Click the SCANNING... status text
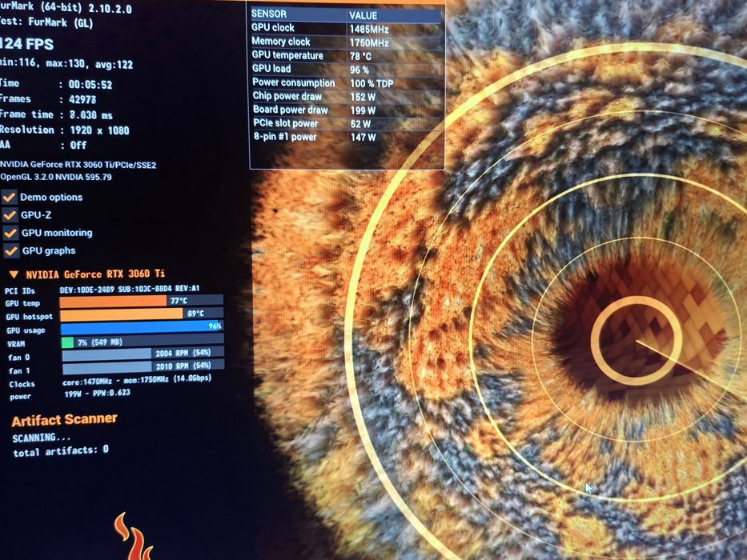Screen dimensions: 747x560 pos(42,438)
